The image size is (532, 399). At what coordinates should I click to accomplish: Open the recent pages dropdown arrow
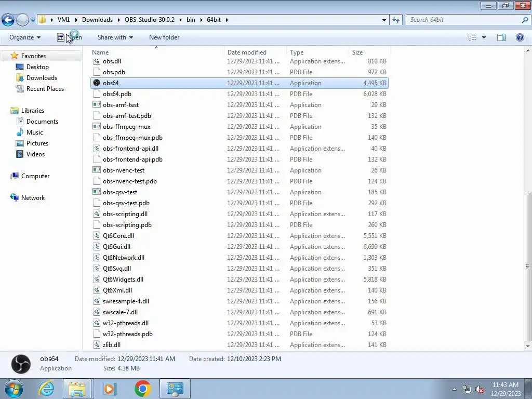point(33,20)
